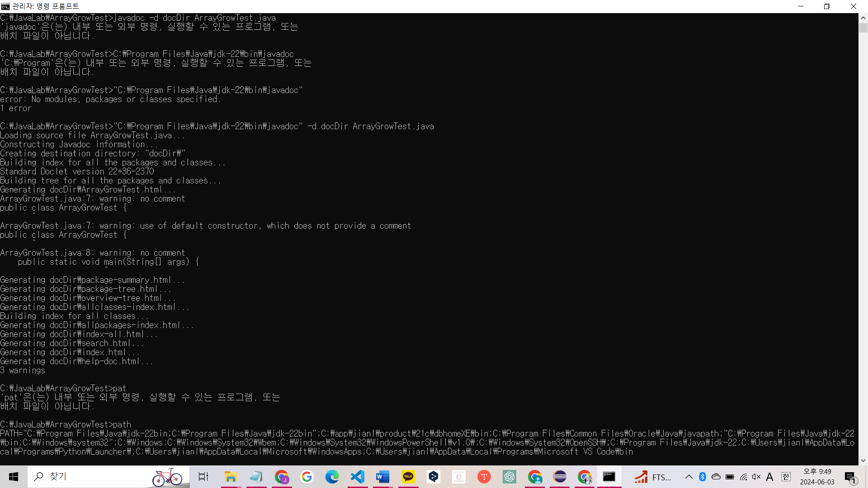Open Visual Studio Code from taskbar
Image resolution: width=868 pixels, height=488 pixels.
coord(358,477)
